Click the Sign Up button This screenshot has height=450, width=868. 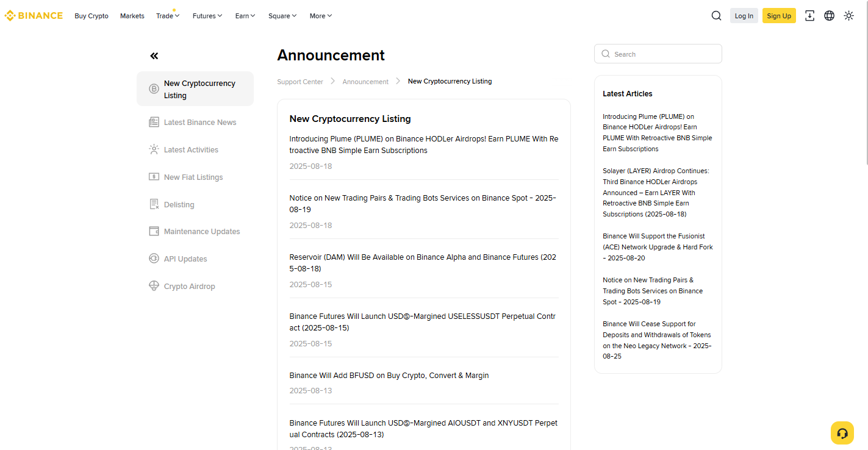tap(779, 16)
